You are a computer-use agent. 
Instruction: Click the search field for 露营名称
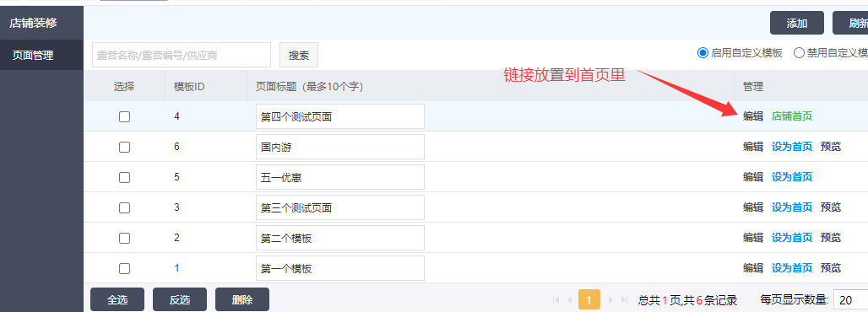[182, 56]
